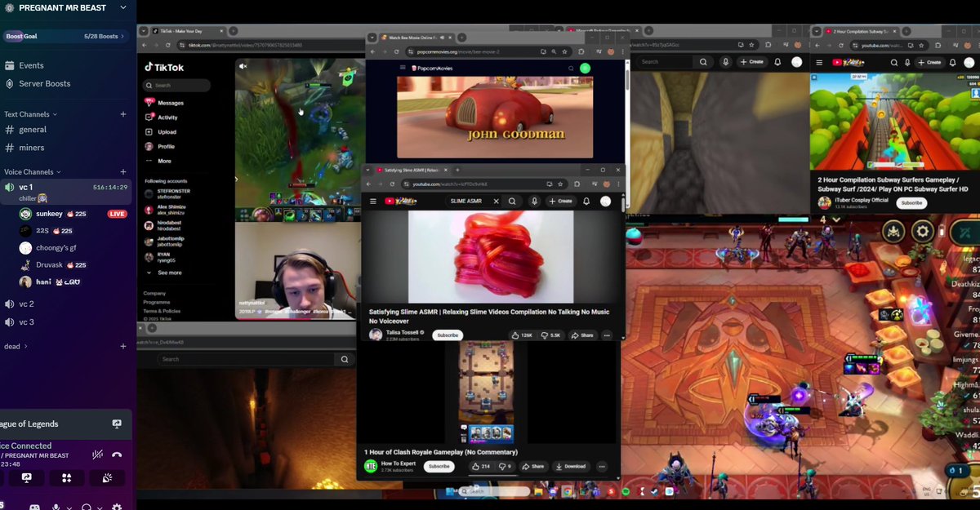Dislike the slime ASMR video
This screenshot has height=510, width=980.
(550, 335)
